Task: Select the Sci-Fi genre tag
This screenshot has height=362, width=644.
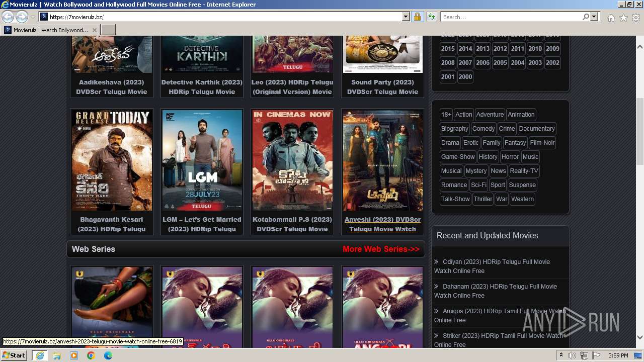Action: [x=479, y=185]
